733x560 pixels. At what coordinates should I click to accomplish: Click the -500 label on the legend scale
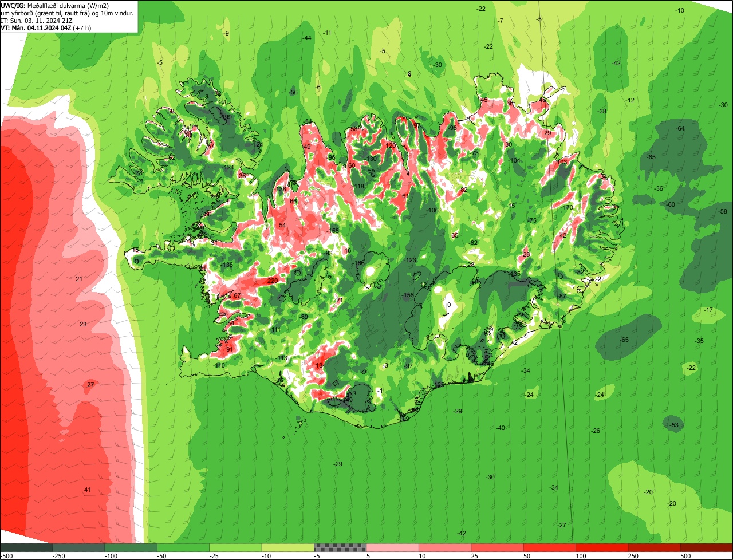[6, 555]
